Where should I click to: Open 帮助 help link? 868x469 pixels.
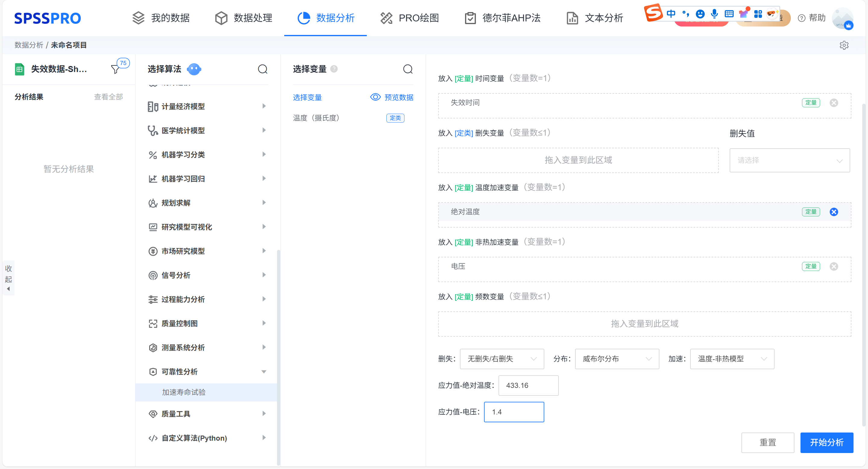click(x=811, y=18)
